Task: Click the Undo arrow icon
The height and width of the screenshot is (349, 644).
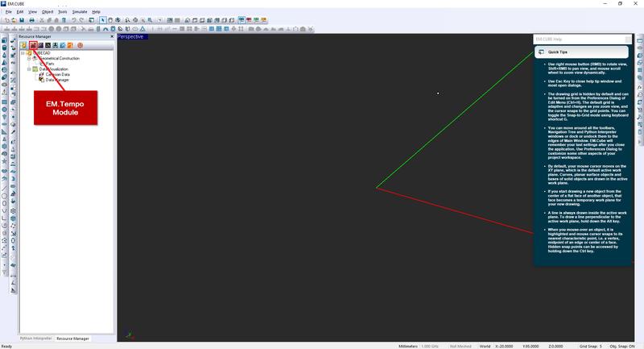Action: [x=74, y=20]
